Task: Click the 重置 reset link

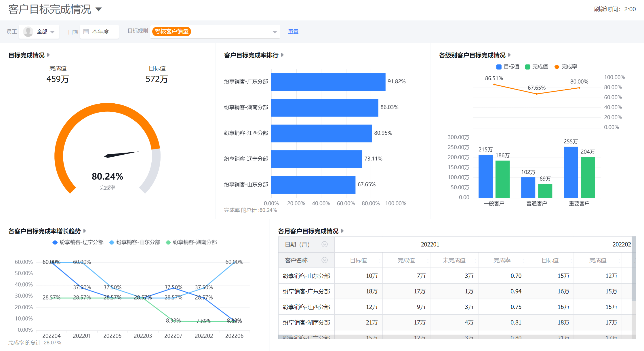Action: (293, 32)
